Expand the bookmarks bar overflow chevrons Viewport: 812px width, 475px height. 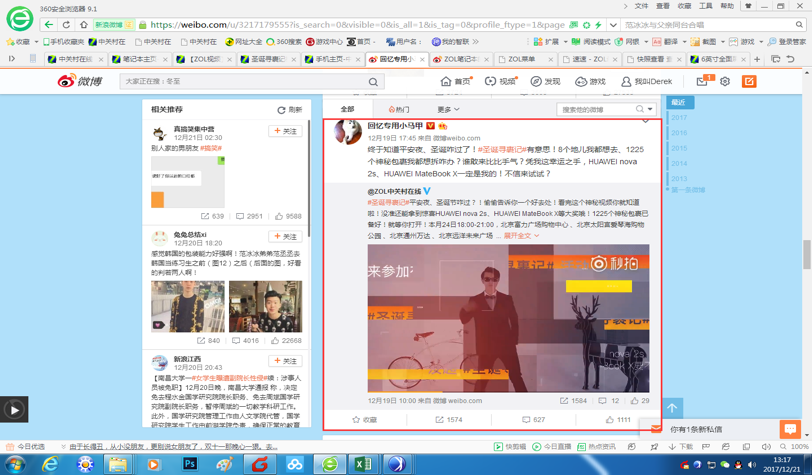475,41
